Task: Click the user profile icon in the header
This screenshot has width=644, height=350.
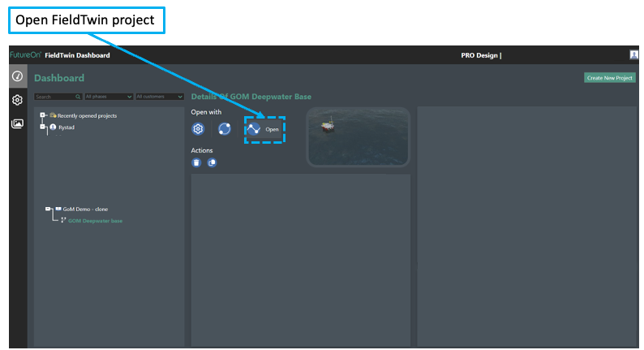Action: [633, 54]
